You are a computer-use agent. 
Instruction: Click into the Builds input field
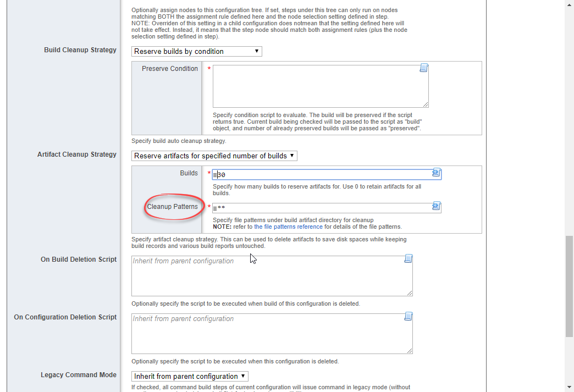click(327, 175)
